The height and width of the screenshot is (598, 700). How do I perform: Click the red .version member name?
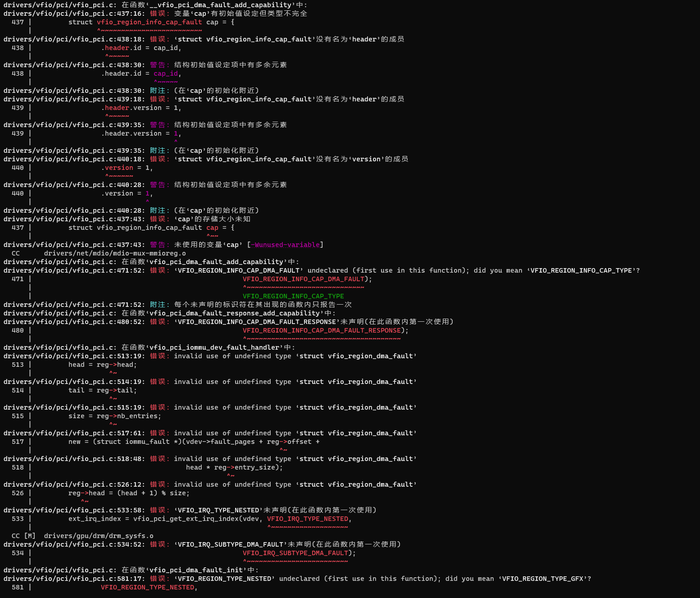coord(119,168)
